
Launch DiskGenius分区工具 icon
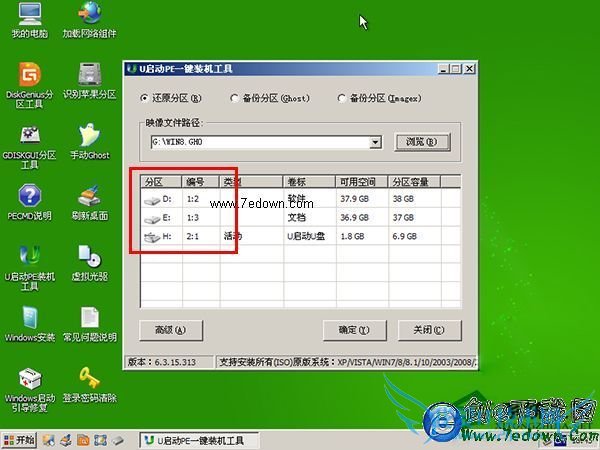coord(29,85)
